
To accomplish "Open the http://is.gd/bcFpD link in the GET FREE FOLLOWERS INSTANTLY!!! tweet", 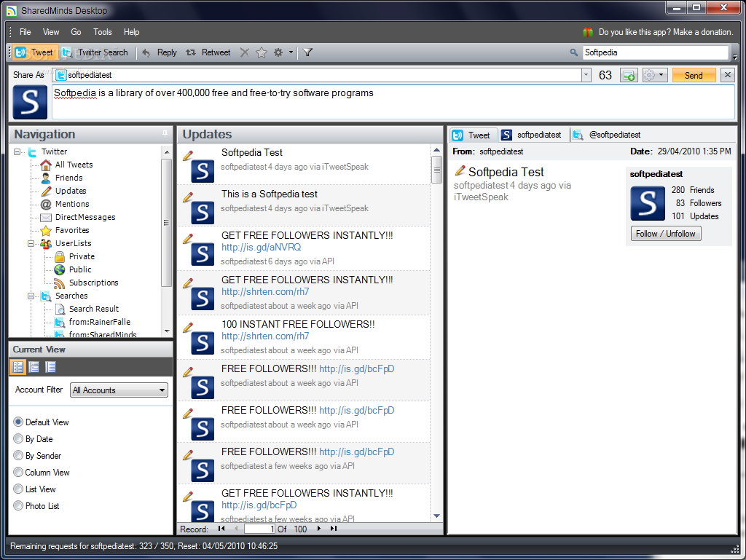I will point(259,505).
